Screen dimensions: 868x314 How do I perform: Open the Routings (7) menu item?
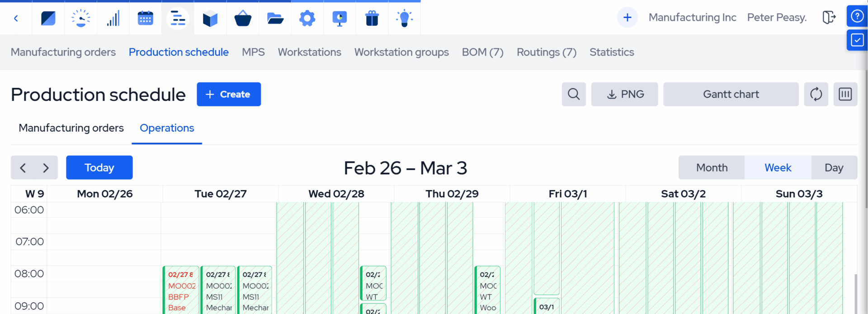coord(547,52)
